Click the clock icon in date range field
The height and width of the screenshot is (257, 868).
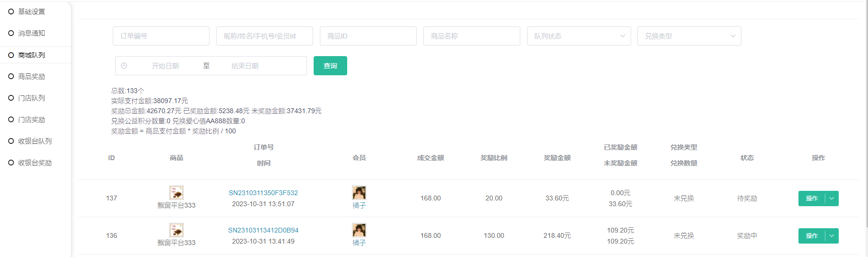click(x=124, y=66)
